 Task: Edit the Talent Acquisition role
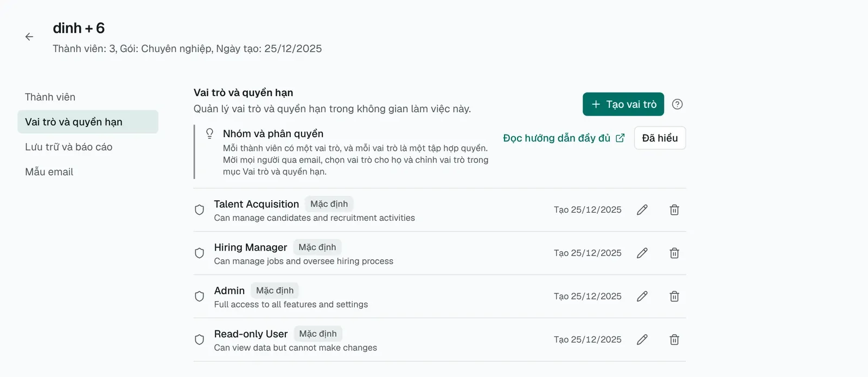click(642, 210)
